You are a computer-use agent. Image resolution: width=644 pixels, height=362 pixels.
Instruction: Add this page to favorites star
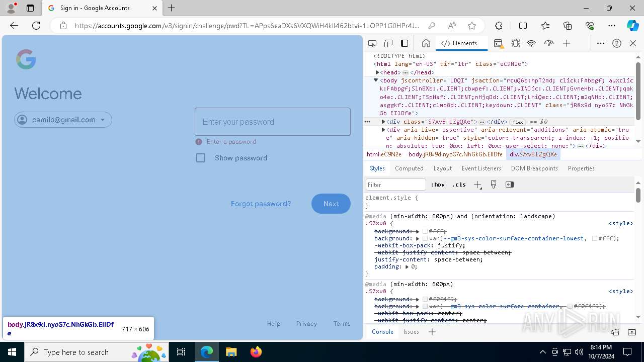pos(472,26)
